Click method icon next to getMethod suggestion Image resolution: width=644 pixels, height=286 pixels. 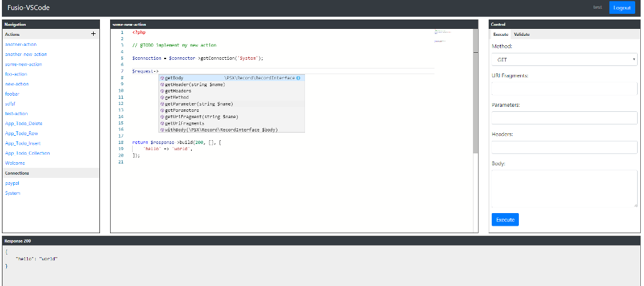[x=162, y=97]
